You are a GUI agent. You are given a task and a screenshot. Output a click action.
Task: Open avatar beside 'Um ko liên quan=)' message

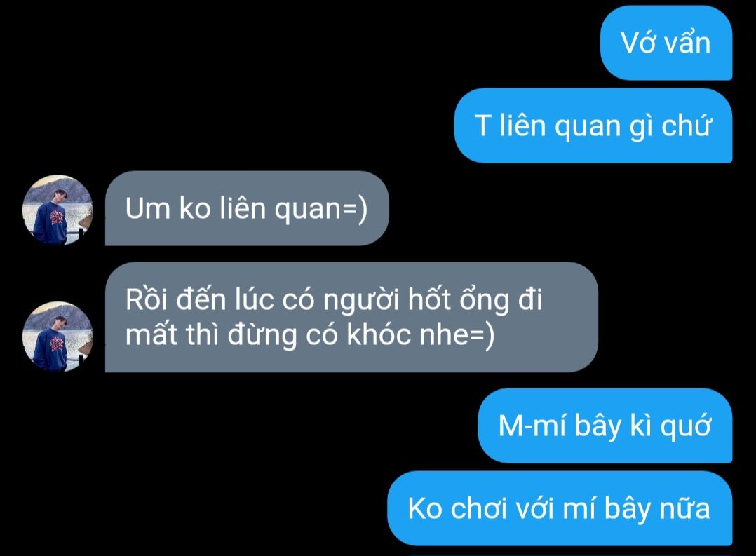58,210
